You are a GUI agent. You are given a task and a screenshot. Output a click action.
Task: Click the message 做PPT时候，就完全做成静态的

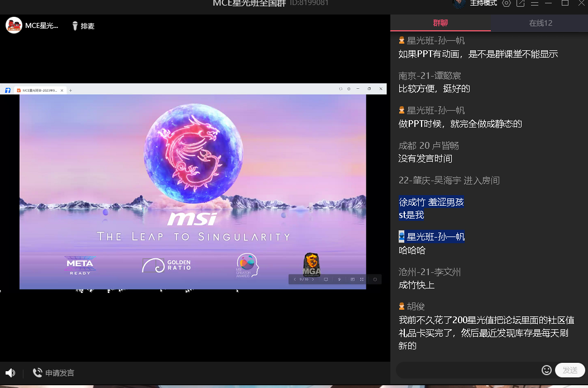(460, 124)
